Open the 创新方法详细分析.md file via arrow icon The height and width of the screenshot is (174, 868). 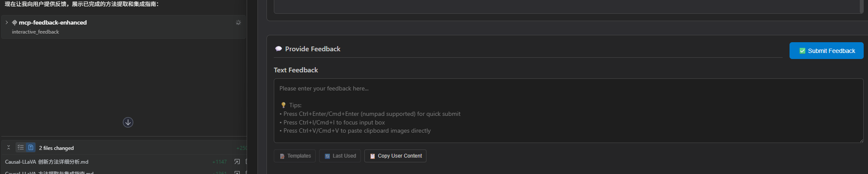click(237, 162)
